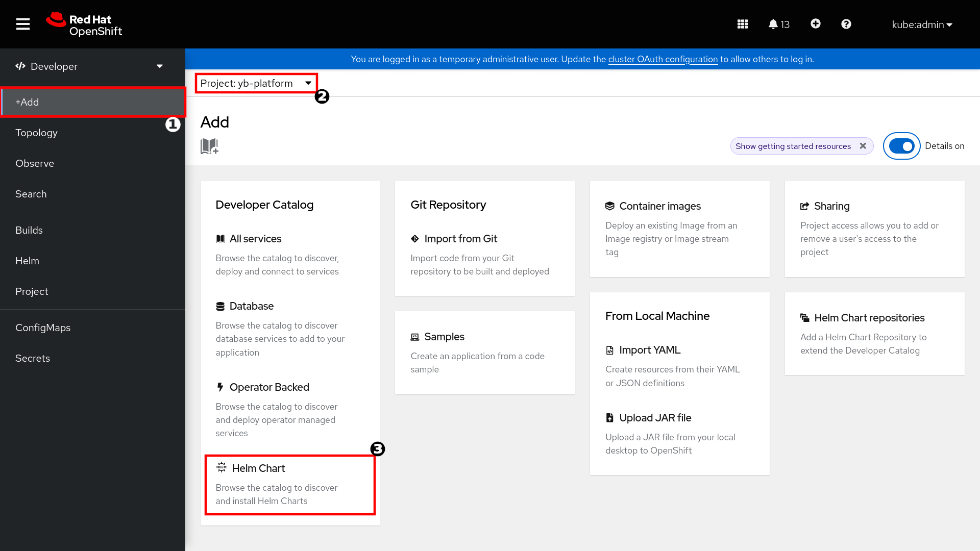Toggle the Details on switch
Image resolution: width=980 pixels, height=551 pixels.
(901, 146)
